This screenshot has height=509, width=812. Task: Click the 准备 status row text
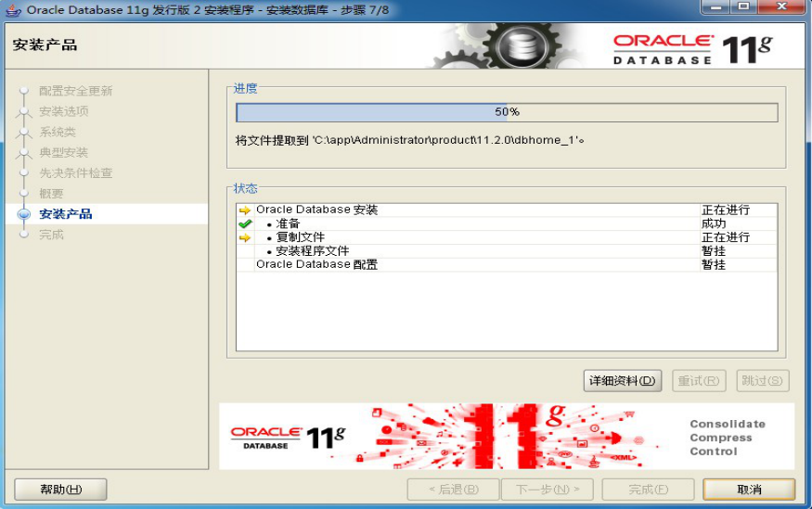coord(288,223)
